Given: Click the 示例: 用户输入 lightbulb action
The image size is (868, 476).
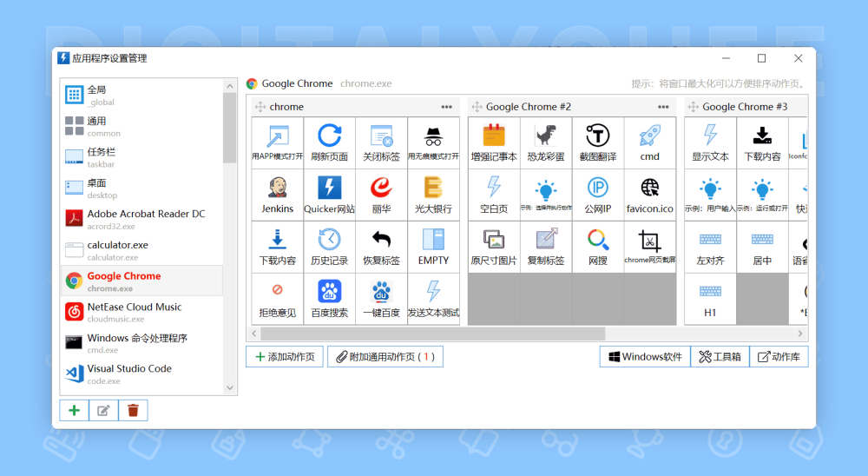Looking at the screenshot, I should (x=710, y=195).
